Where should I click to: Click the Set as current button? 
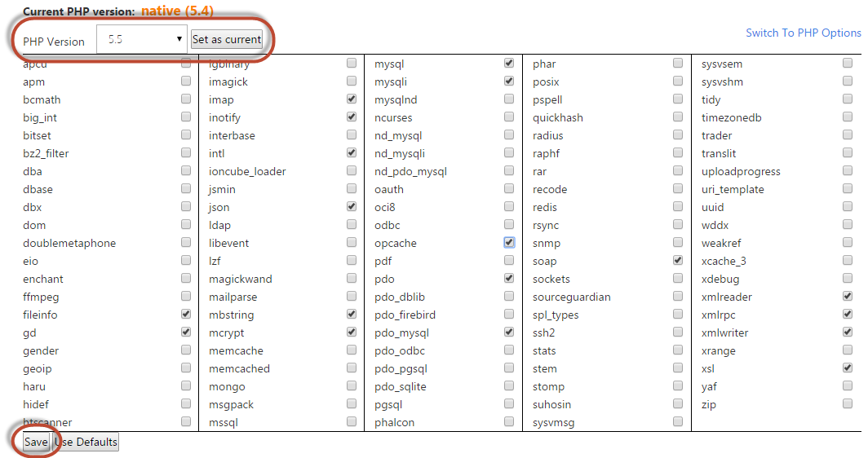(227, 39)
